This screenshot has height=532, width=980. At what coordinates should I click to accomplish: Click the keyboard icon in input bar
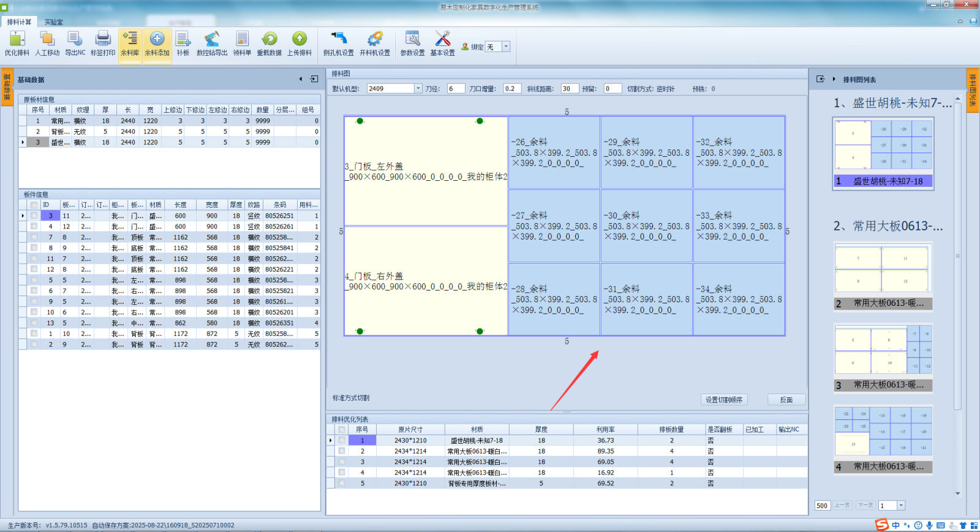click(x=941, y=525)
